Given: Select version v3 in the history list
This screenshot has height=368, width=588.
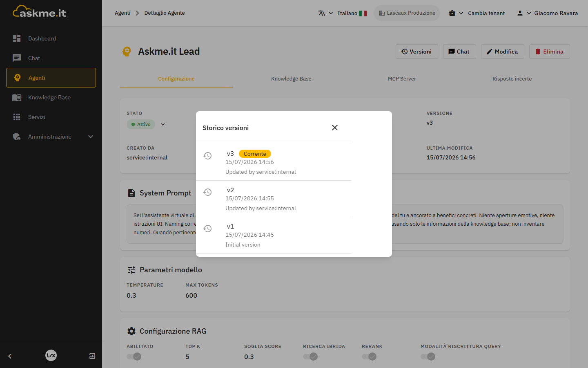Looking at the screenshot, I should coord(274,162).
